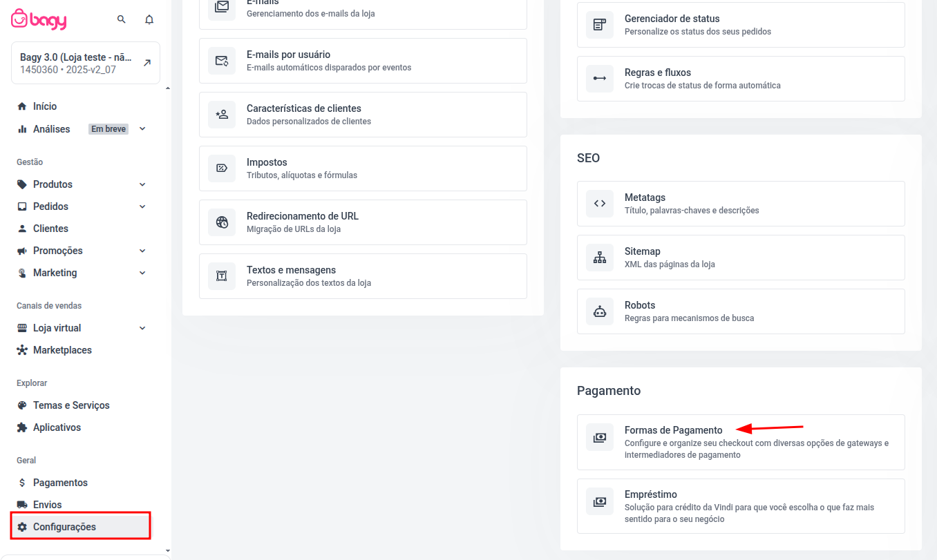Click the Metatags code brackets icon
The width and height of the screenshot is (937, 560).
tap(599, 204)
